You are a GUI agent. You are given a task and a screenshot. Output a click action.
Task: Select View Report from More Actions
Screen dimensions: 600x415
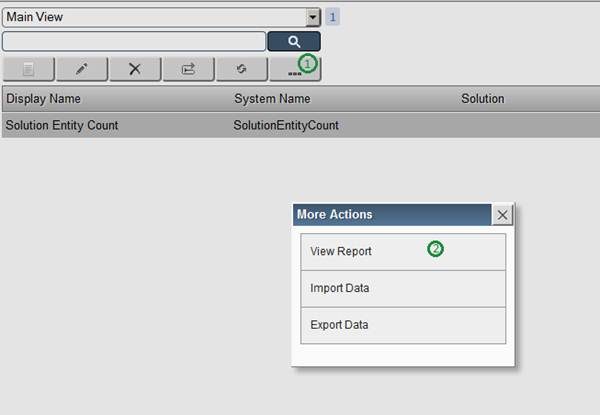click(x=341, y=251)
